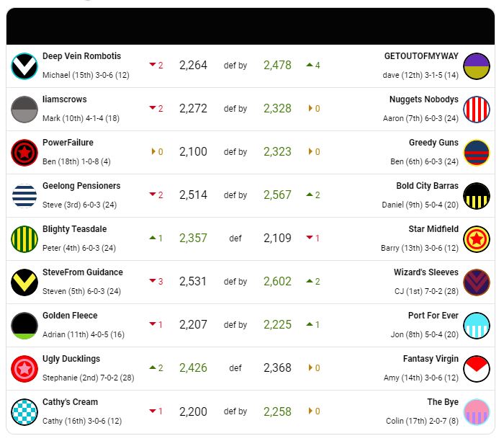This screenshot has height=441, width=504.
Task: Click the Greedy Guns team name
Action: click(433, 143)
